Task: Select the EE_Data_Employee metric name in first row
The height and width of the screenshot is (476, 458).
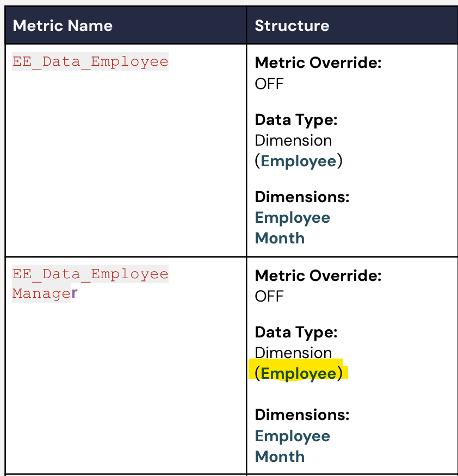Action: 90,61
